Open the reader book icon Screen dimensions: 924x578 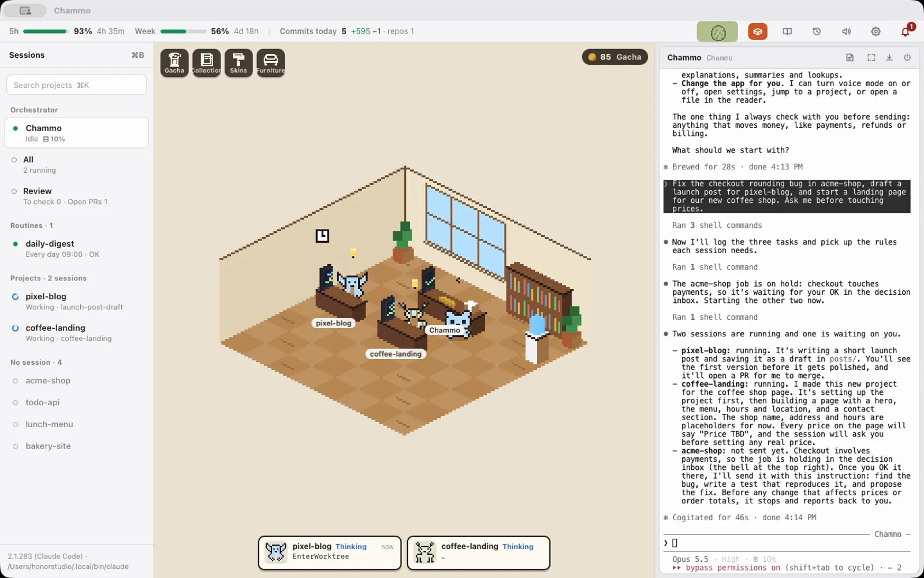787,32
